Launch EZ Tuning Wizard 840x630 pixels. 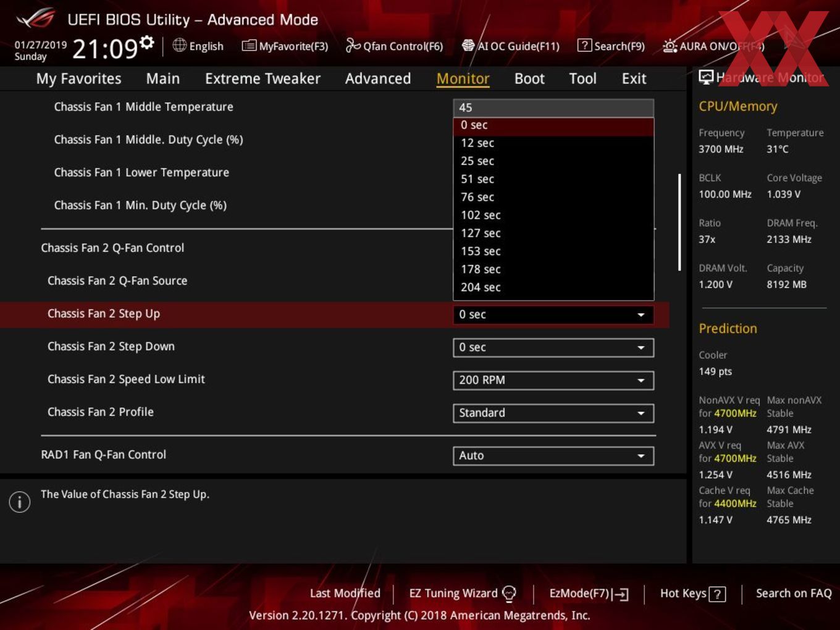(462, 594)
